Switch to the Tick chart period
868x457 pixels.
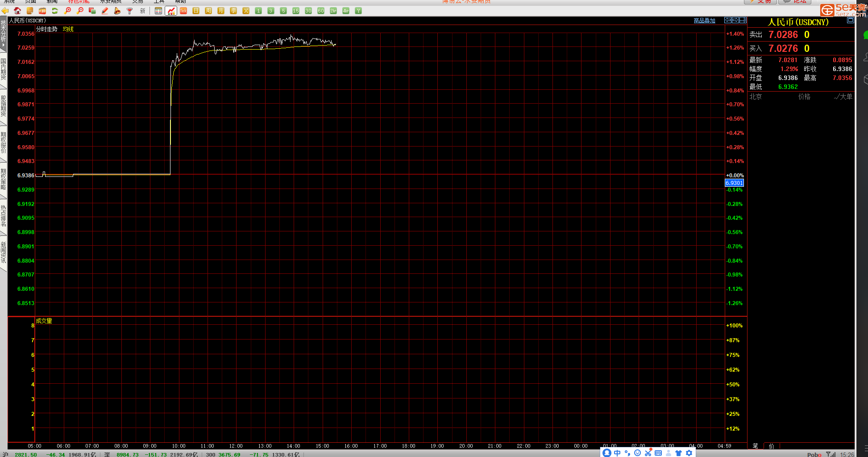click(183, 11)
